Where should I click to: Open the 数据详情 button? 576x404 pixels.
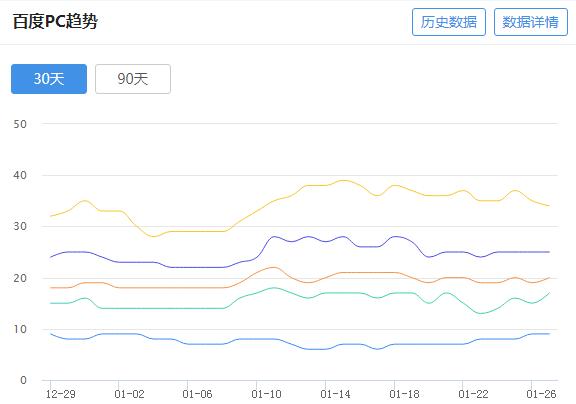coord(530,22)
